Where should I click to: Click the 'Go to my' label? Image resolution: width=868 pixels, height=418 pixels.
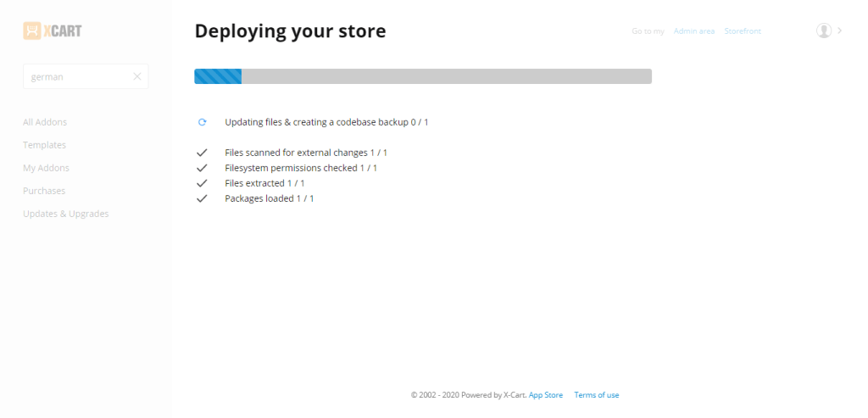[x=648, y=31]
